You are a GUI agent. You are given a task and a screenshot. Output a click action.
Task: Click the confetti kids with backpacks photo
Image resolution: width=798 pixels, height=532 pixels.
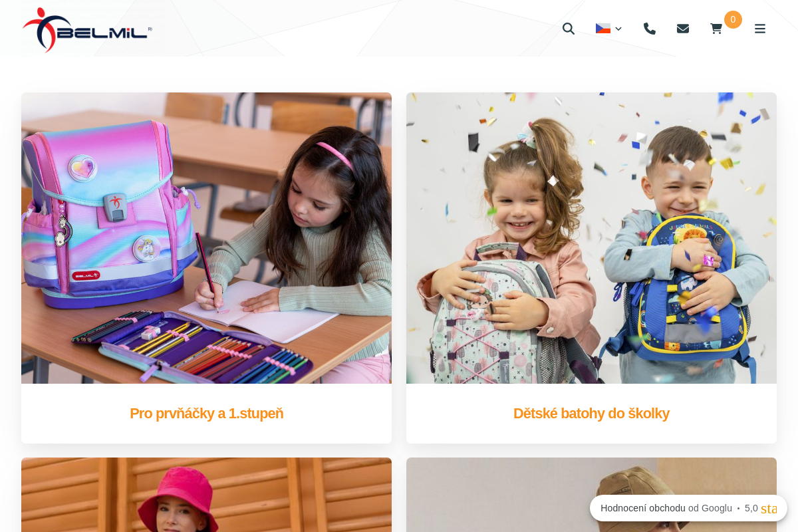click(591, 238)
